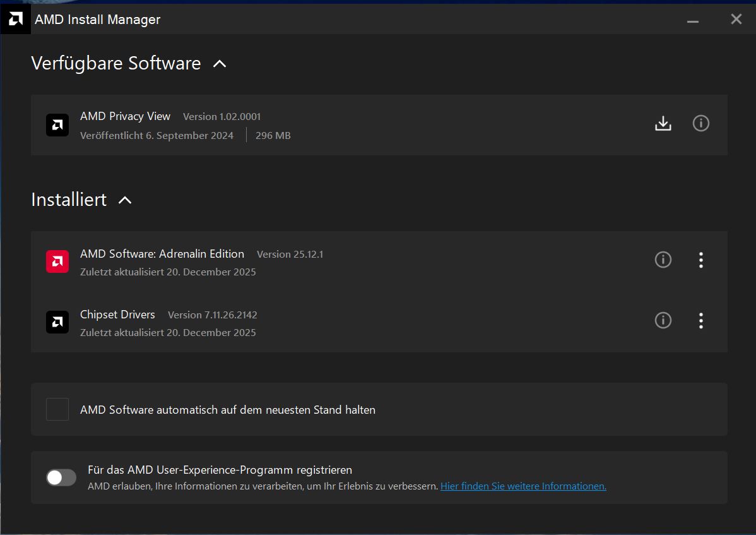Click the Chipset Drivers app icon
The width and height of the screenshot is (756, 535).
57,322
